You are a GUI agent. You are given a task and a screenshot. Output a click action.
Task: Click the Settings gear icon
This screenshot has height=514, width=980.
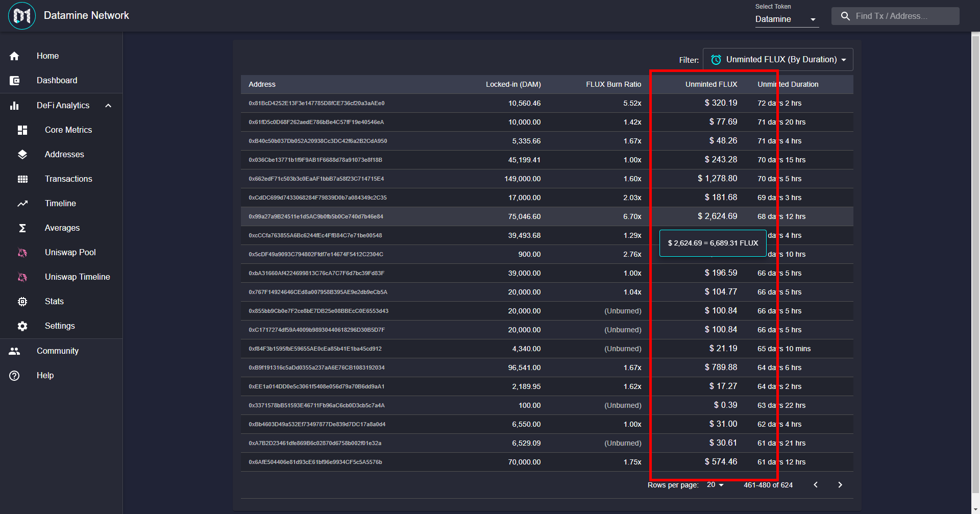pyautogui.click(x=22, y=326)
